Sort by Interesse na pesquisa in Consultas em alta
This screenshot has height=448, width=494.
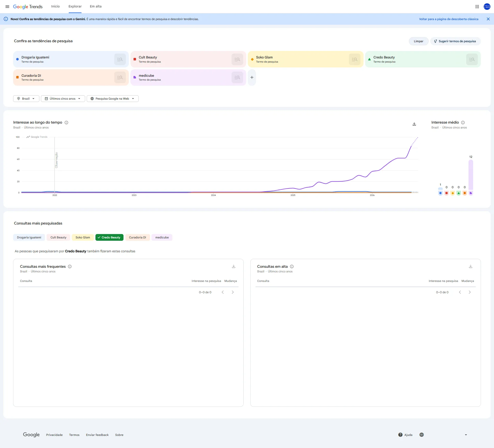point(443,281)
